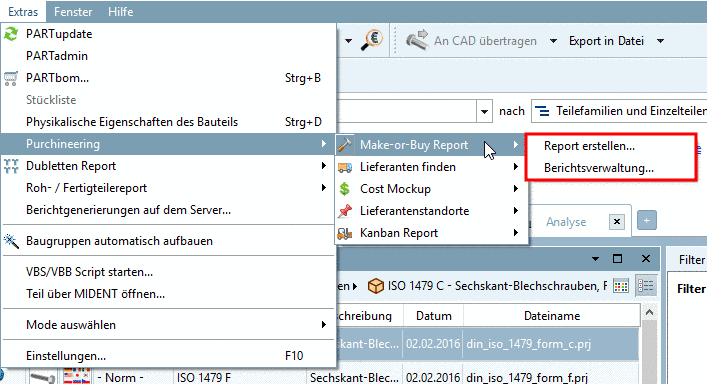Open Teilefamilien und Einzelteile combo box
The image size is (707, 384).
(619, 111)
